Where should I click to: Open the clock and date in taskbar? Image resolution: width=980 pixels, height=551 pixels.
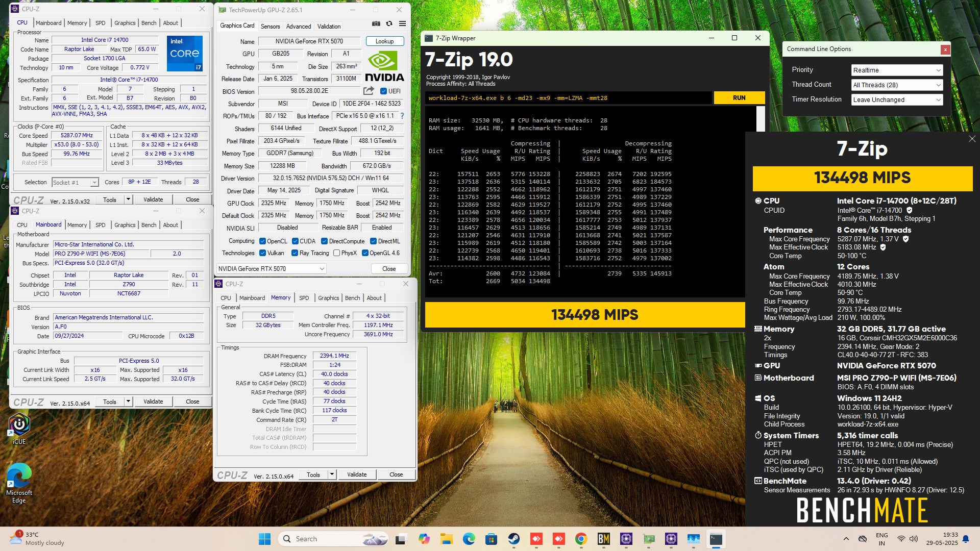click(943, 539)
